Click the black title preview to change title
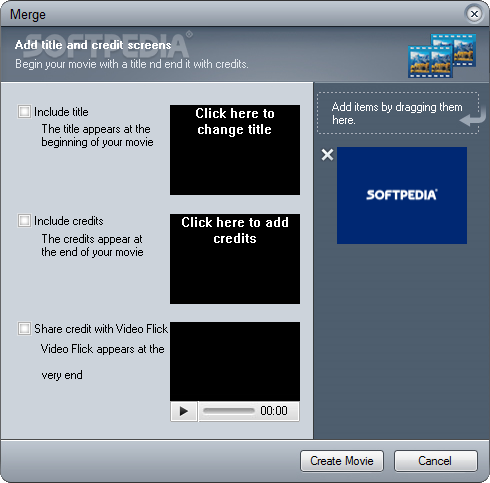Screen dimensions: 490x483 pyautogui.click(x=235, y=150)
